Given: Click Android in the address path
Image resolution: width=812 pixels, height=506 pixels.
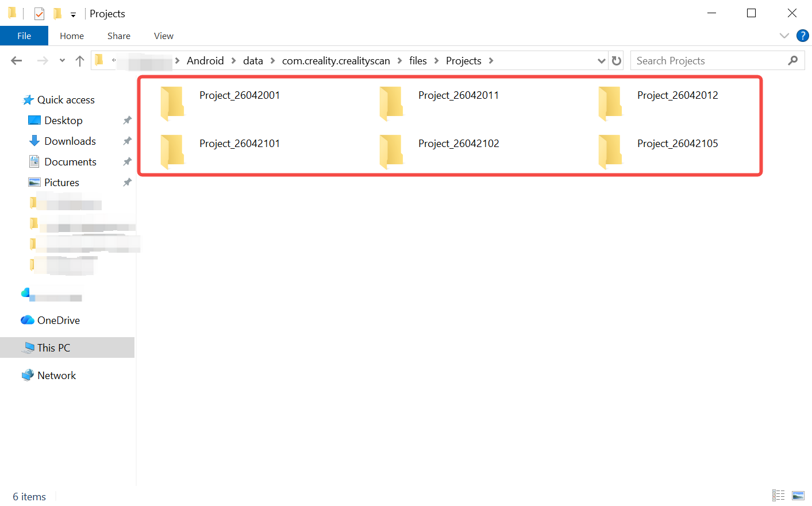Looking at the screenshot, I should [205, 61].
